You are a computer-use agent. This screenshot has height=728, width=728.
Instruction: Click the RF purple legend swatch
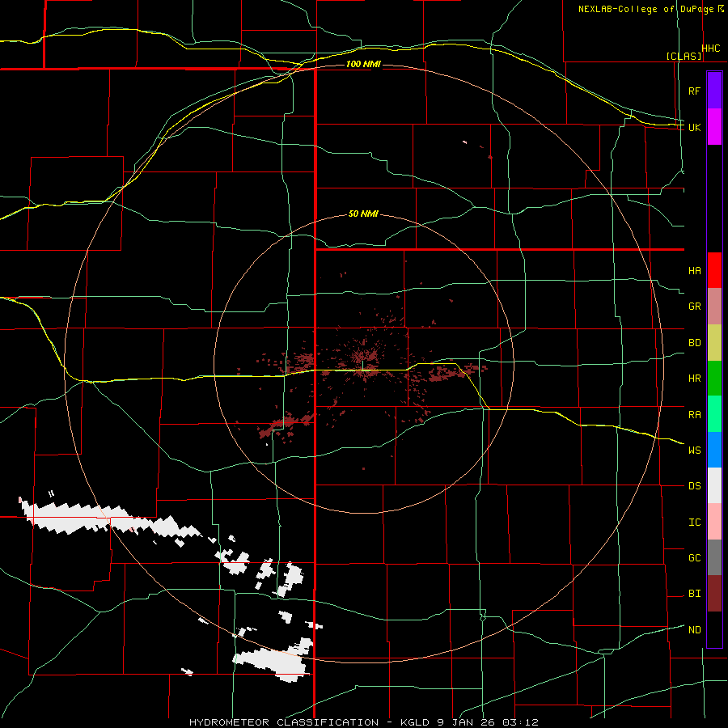tap(714, 91)
